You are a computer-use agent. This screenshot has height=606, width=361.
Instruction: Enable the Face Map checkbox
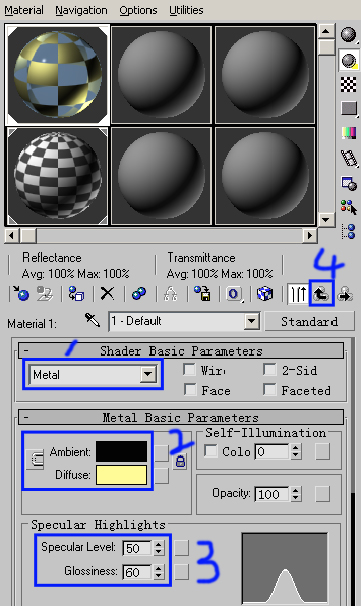(x=189, y=389)
